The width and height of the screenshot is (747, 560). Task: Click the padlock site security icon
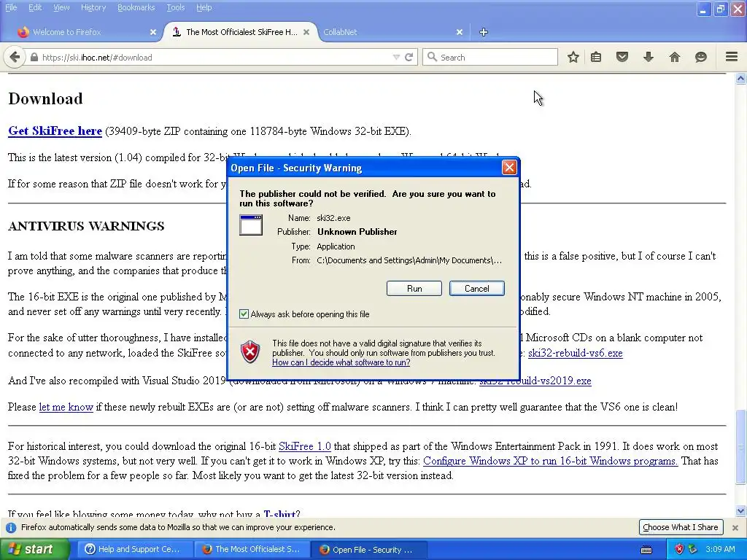(x=34, y=57)
